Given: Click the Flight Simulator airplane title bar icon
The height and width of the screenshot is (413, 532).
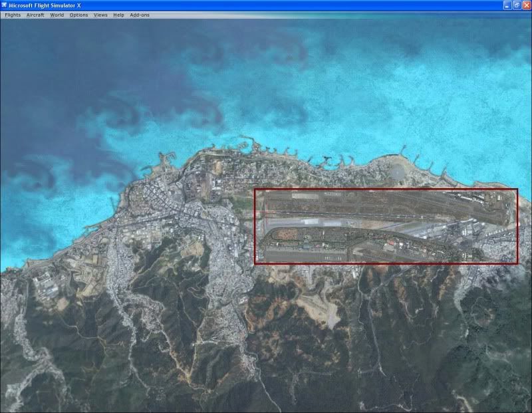Looking at the screenshot, I should coord(4,5).
